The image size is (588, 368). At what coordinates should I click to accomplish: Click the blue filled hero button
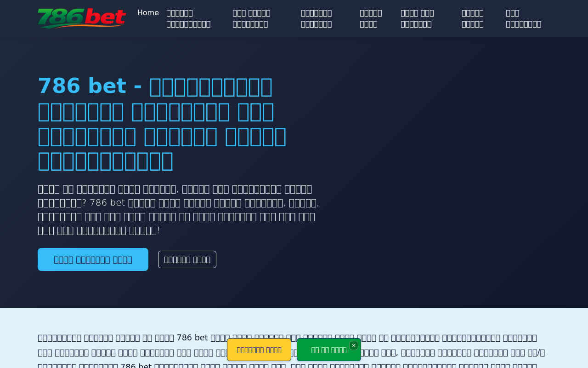[93, 259]
